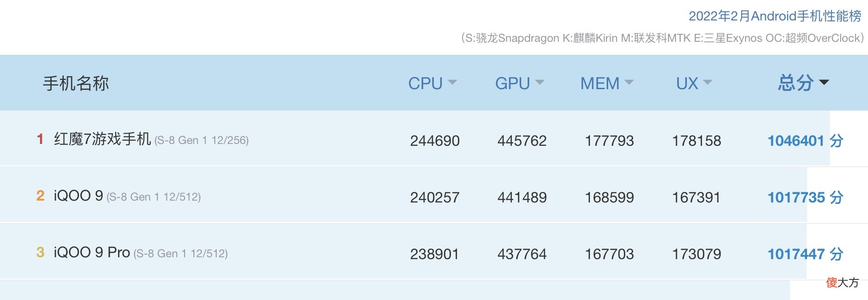Select UX score 178158

click(x=696, y=141)
